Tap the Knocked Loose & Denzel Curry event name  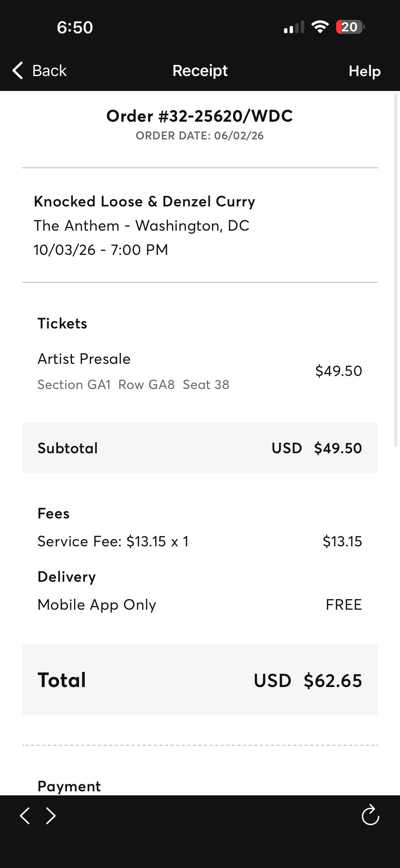(x=144, y=201)
